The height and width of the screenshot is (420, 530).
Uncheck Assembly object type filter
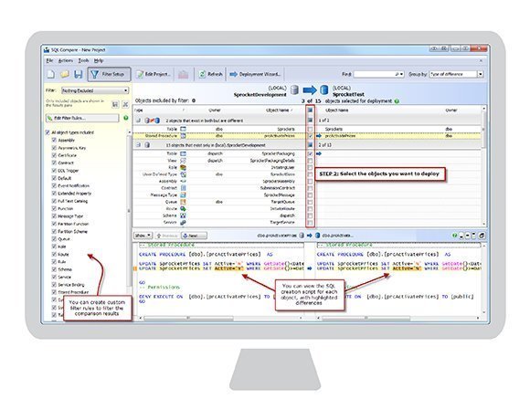point(54,140)
